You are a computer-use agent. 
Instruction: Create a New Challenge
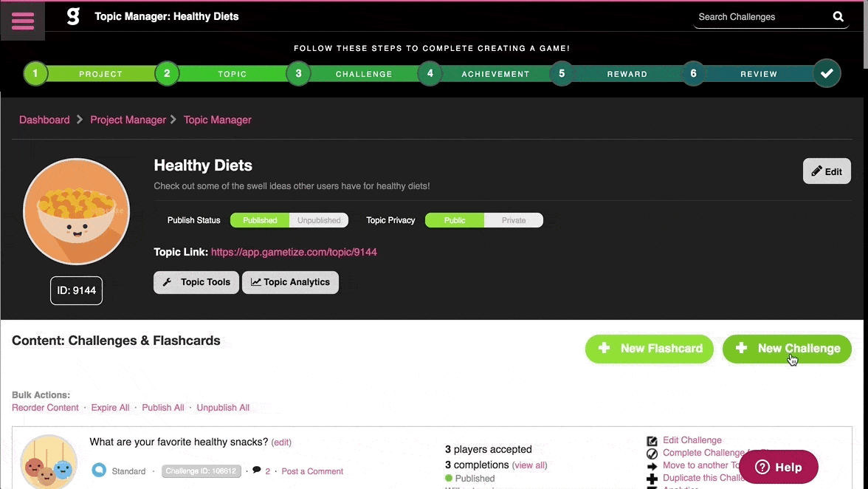point(787,349)
